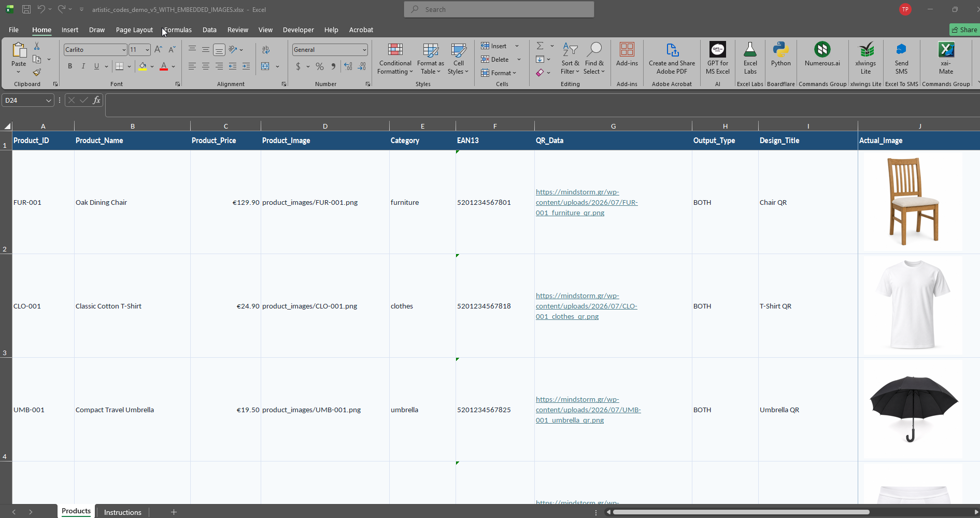Expand the Insert cells dropdown arrow
Viewport: 980px width, 518px height.
pyautogui.click(x=517, y=46)
